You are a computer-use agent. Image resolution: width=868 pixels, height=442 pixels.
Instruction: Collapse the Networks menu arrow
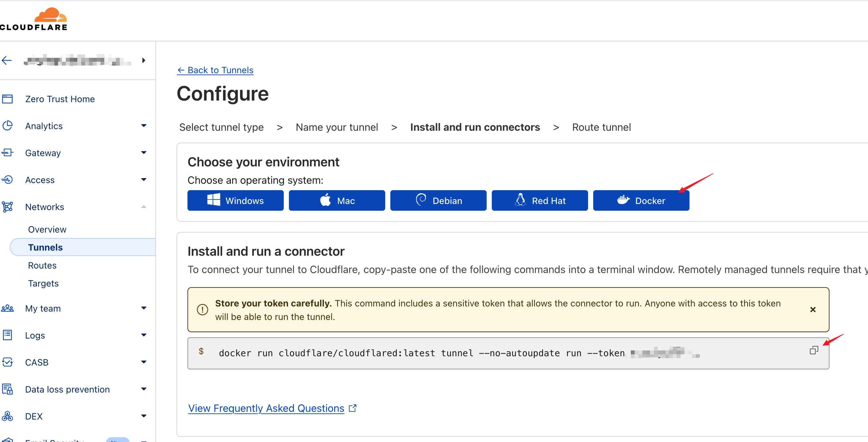pos(144,207)
